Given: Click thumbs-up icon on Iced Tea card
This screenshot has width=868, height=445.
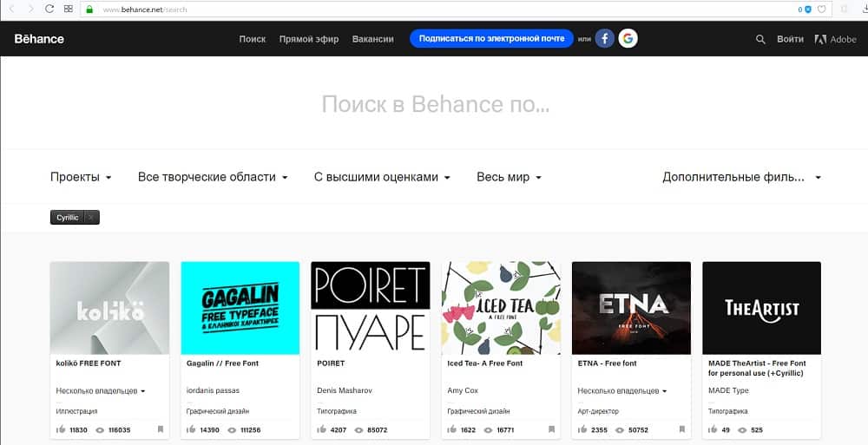Looking at the screenshot, I should pos(451,429).
